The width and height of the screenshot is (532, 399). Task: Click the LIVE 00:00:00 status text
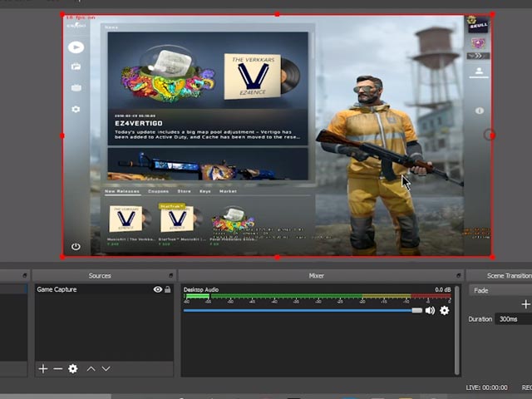(x=487, y=387)
